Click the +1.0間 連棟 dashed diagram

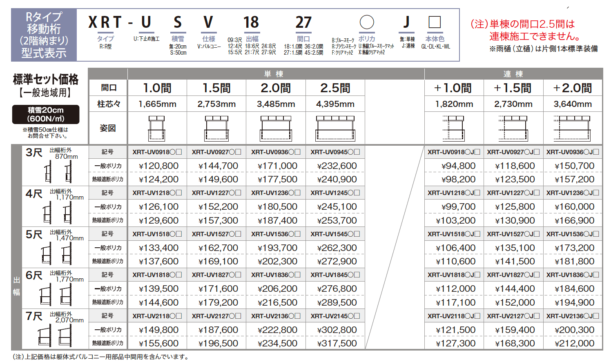[x=454, y=128]
